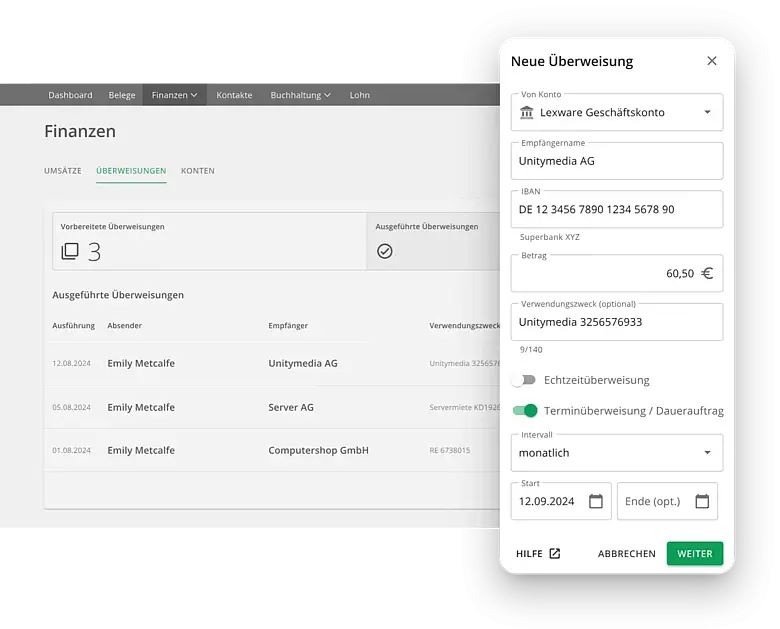Select the Server AG transfer row

tap(272, 407)
